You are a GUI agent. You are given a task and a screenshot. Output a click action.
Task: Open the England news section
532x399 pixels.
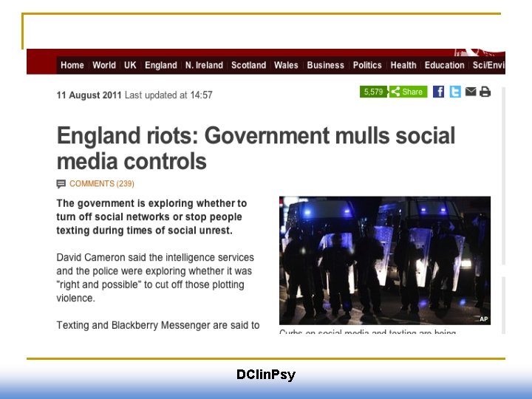(161, 65)
